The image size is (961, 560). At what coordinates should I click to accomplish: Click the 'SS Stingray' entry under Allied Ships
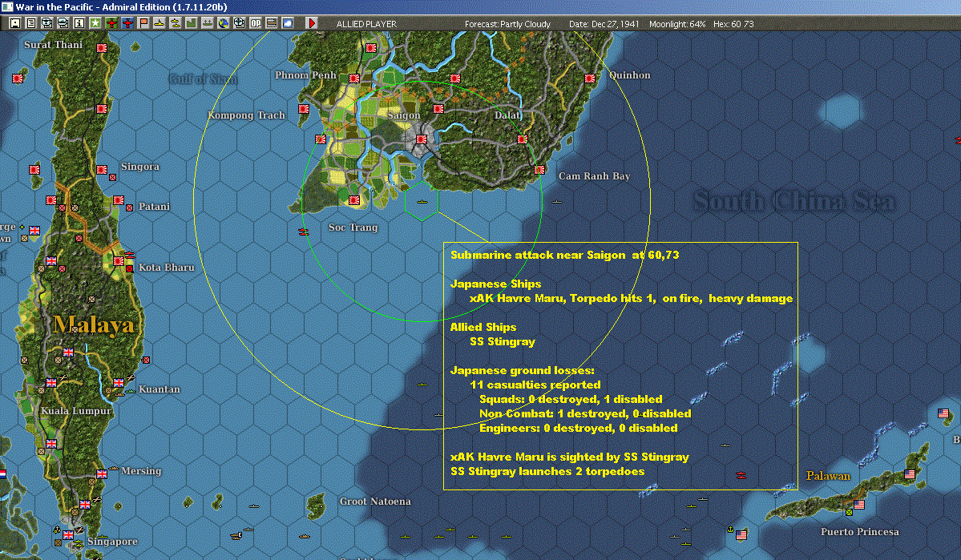(502, 341)
